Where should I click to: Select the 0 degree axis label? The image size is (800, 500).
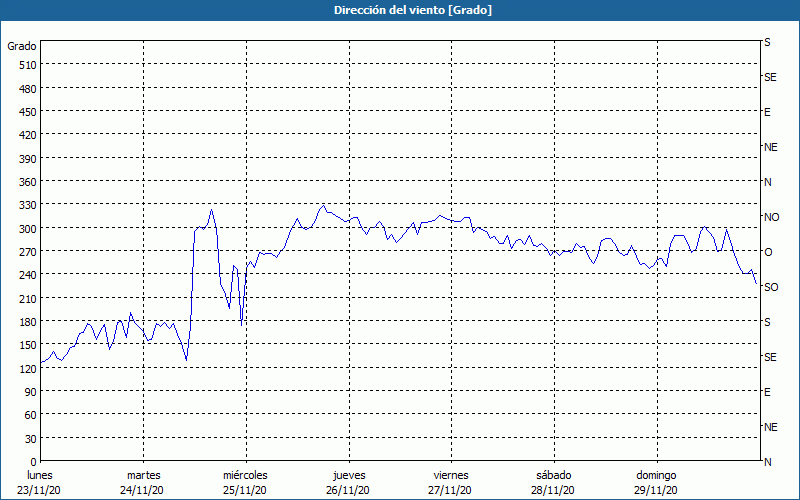(x=34, y=462)
